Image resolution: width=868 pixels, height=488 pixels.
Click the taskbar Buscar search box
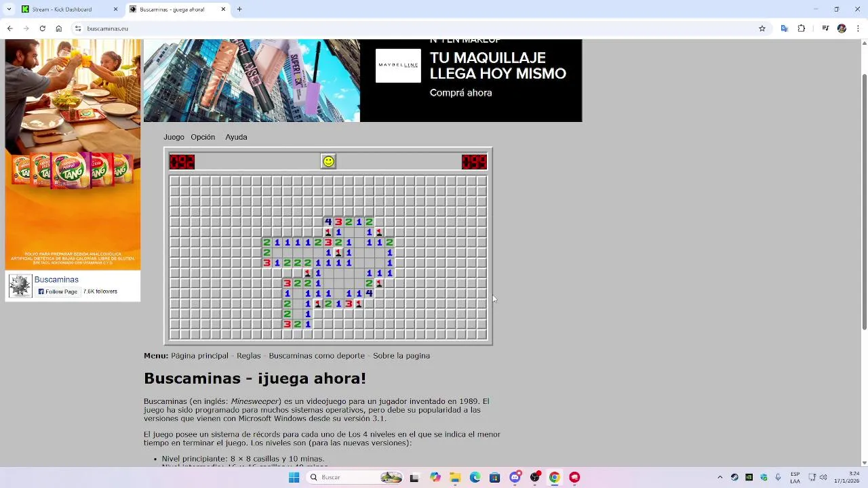(355, 477)
